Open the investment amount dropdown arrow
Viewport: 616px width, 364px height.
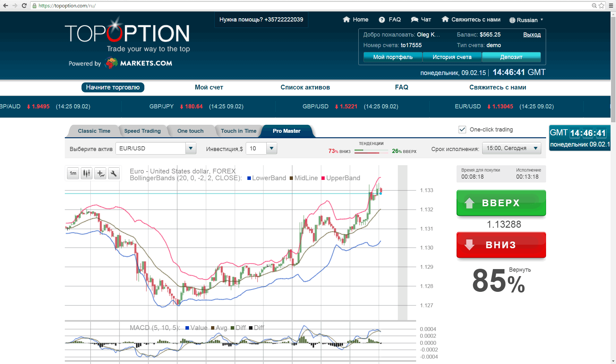coord(272,148)
